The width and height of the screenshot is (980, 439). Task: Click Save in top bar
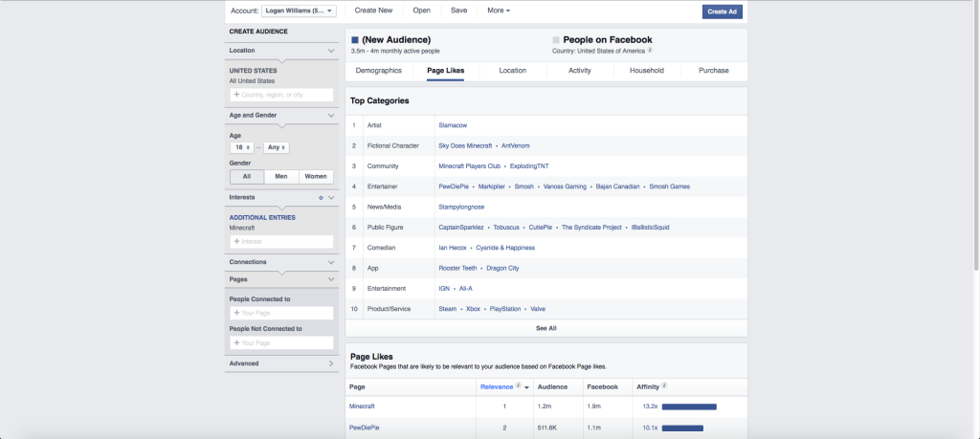[x=458, y=11]
